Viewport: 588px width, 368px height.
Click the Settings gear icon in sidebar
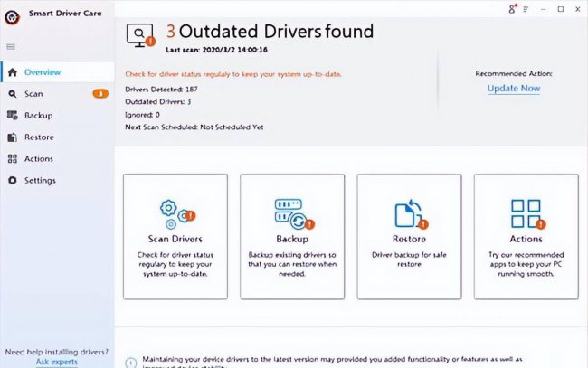coord(13,180)
